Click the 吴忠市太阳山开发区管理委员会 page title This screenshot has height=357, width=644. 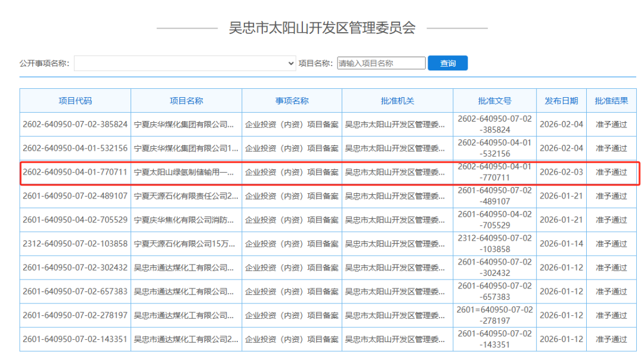pos(322,26)
